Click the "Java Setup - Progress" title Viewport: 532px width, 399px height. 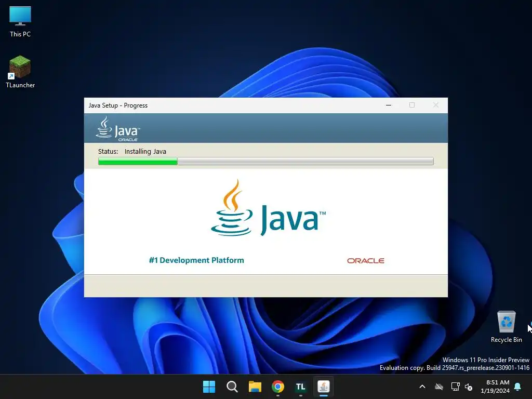coord(118,105)
